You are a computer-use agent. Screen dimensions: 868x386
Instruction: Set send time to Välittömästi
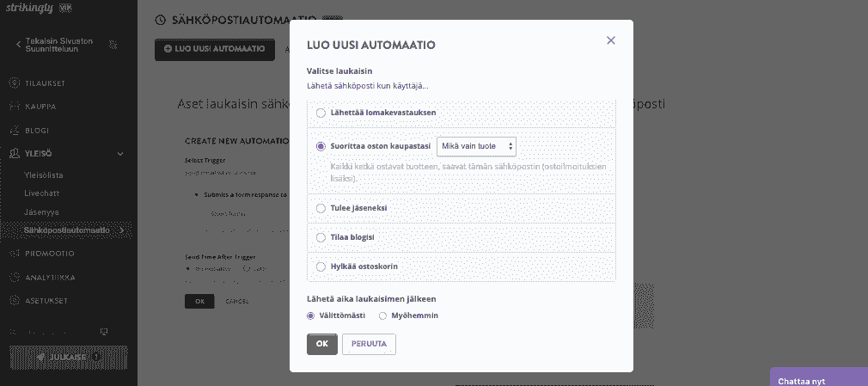coord(310,316)
